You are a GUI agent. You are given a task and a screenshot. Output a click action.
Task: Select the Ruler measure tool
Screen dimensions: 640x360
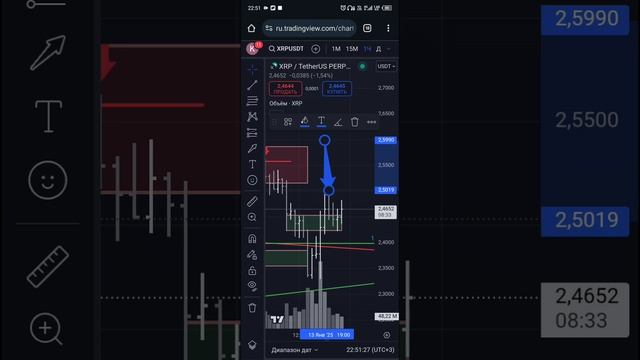point(252,201)
